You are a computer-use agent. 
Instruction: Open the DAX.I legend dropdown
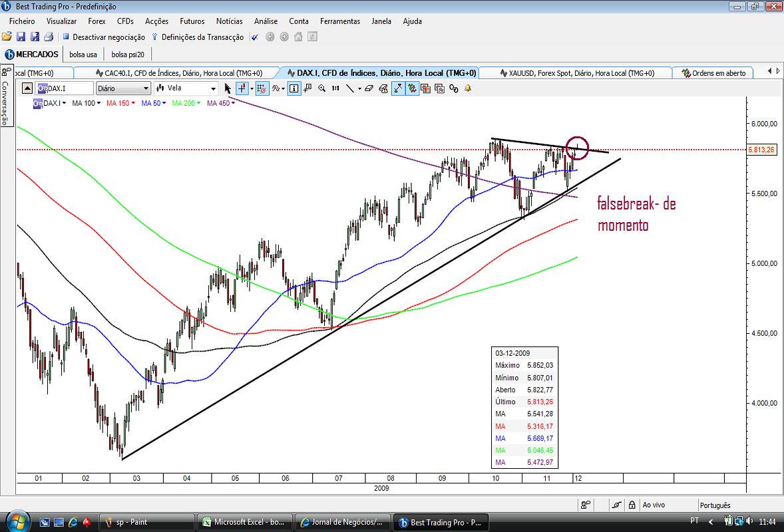49,103
